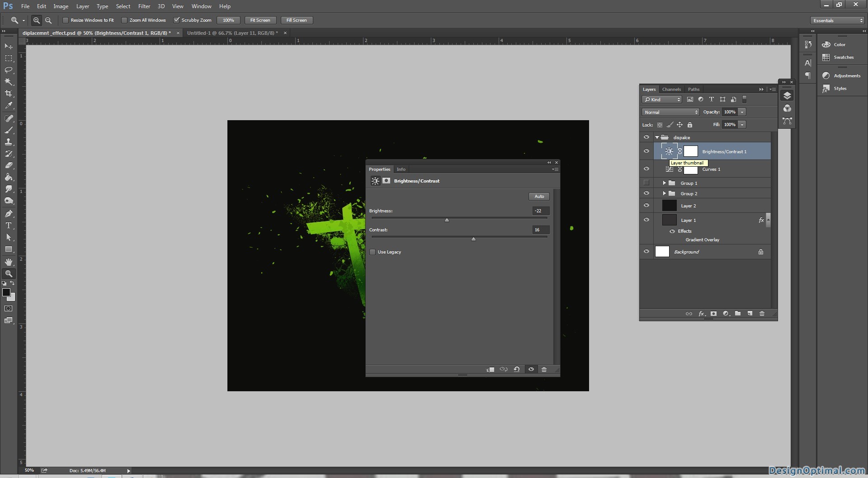Hide the Curves 1 layer
The image size is (868, 478).
click(646, 169)
